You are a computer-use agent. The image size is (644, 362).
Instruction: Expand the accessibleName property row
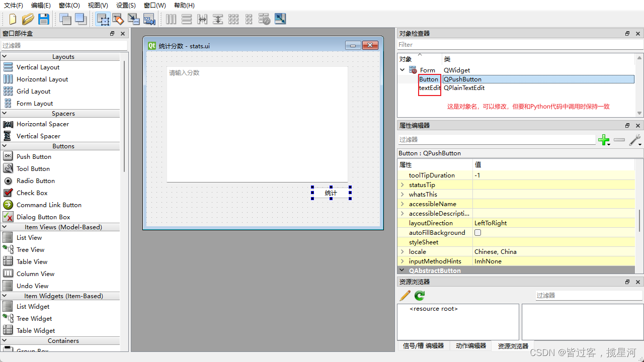[402, 204]
